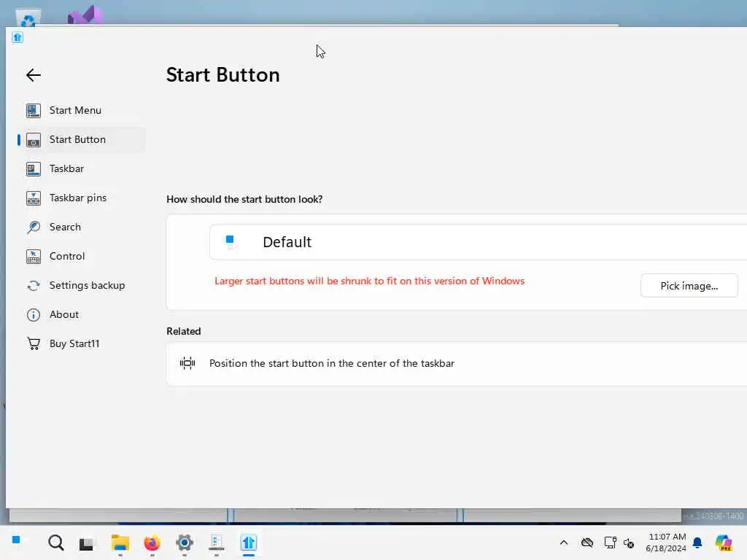The height and width of the screenshot is (560, 747).
Task: Launch Firefox from the taskbar
Action: pyautogui.click(x=152, y=542)
